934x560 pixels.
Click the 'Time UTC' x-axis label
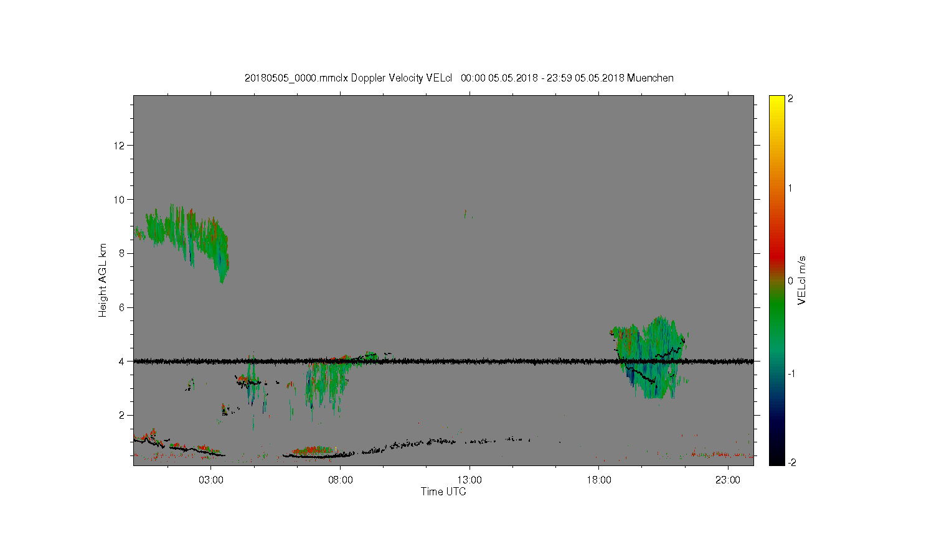pos(443,492)
